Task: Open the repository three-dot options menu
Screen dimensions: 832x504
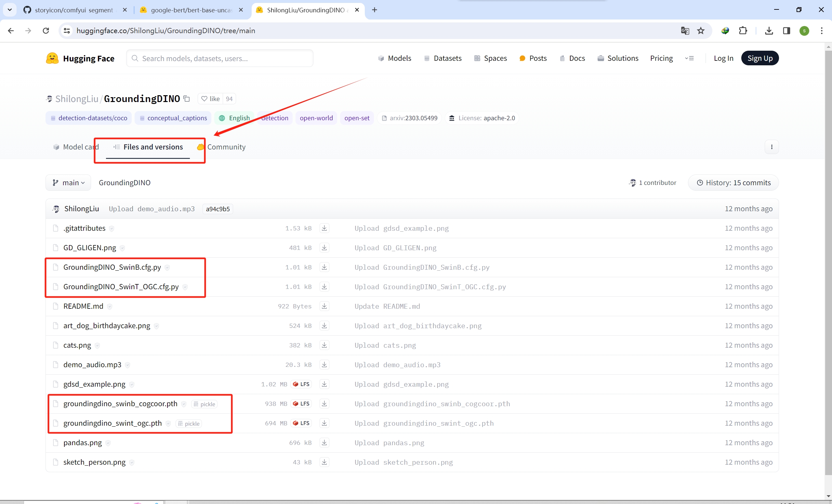Action: 772,147
